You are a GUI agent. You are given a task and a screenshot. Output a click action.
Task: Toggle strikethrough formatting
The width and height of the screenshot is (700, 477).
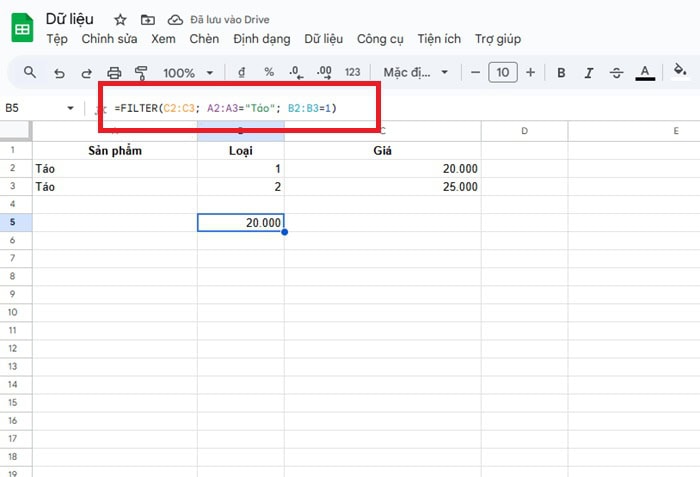pos(616,72)
